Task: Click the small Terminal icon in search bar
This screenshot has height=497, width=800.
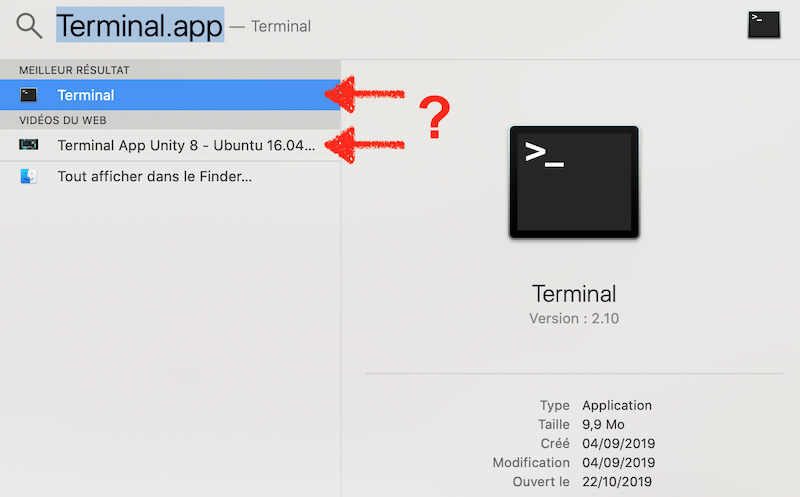Action: point(763,25)
